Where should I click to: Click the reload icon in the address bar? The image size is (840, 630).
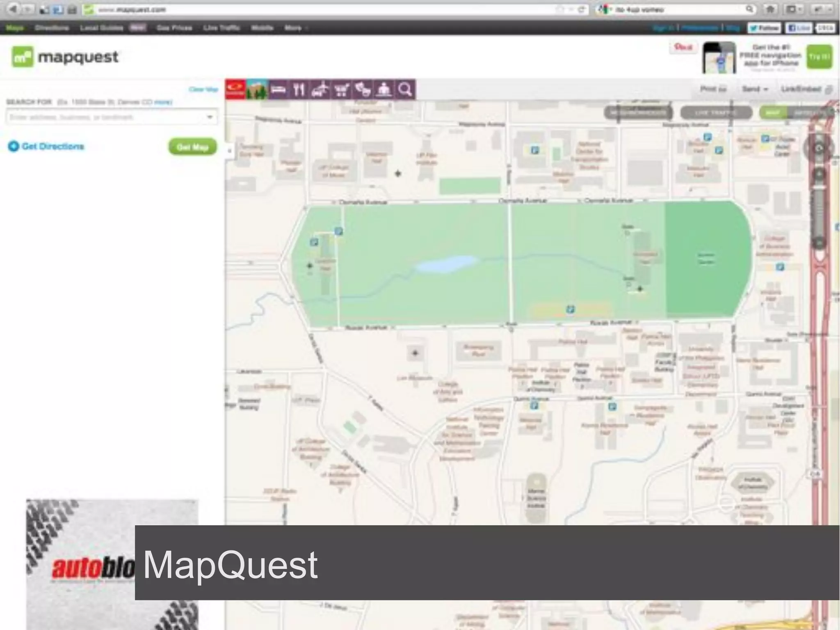click(x=581, y=9)
